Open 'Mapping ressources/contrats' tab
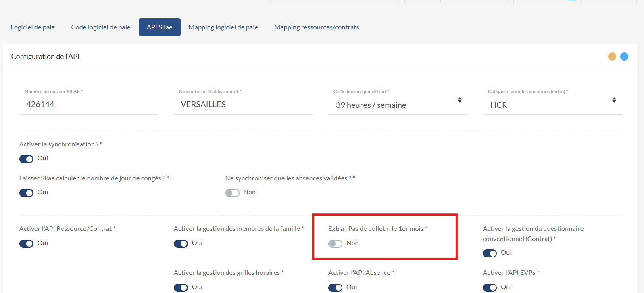Viewport: 644px width, 293px height. click(x=317, y=27)
